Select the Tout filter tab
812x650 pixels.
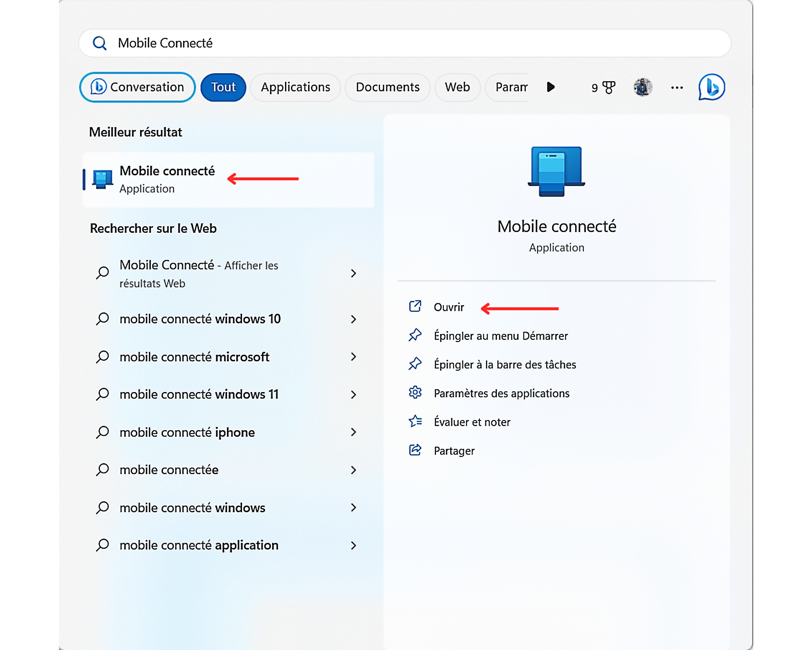click(223, 87)
